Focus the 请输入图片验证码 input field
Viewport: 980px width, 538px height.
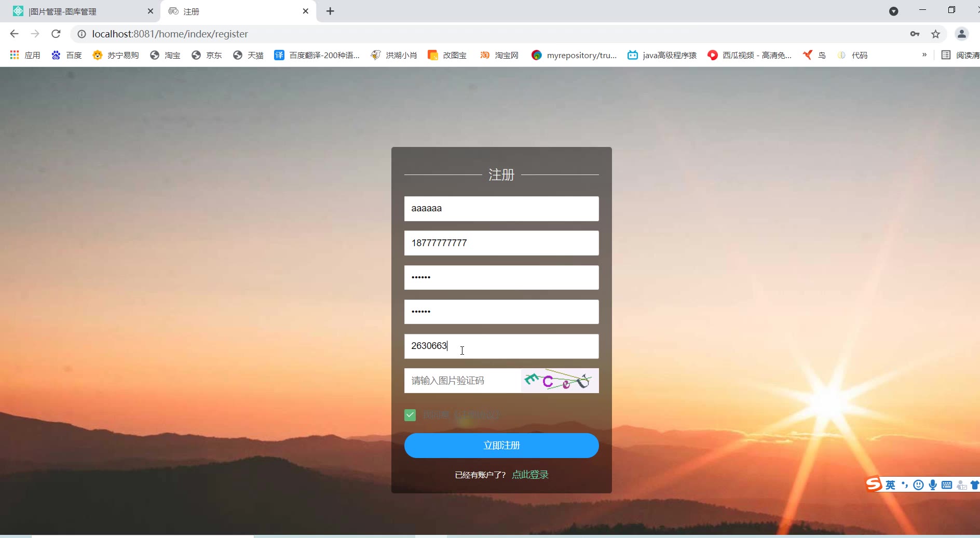462,381
